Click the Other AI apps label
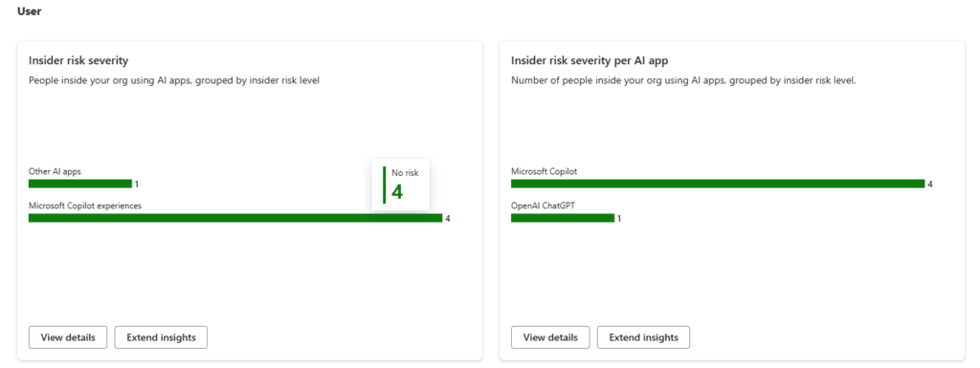Screen dimensions: 980x368 [x=55, y=171]
